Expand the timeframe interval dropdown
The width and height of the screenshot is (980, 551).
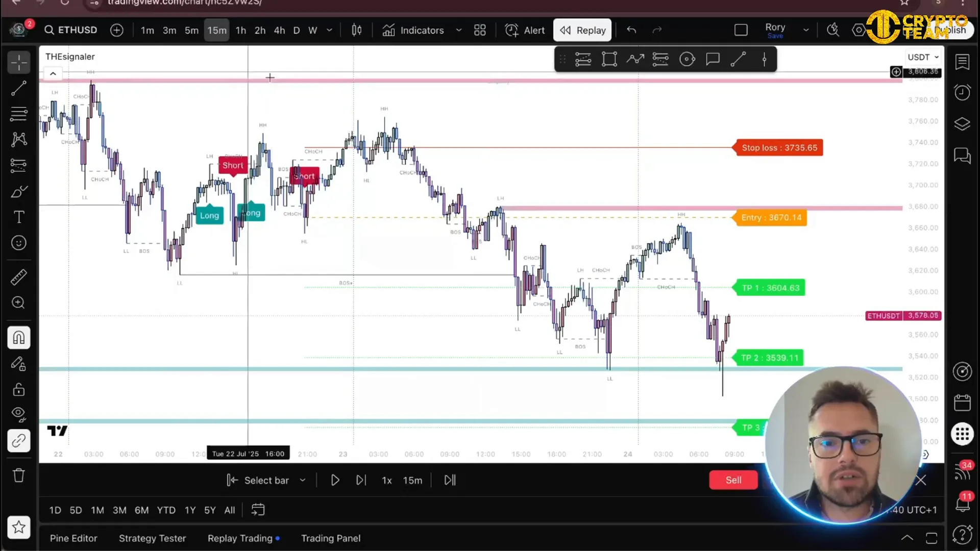(x=330, y=30)
